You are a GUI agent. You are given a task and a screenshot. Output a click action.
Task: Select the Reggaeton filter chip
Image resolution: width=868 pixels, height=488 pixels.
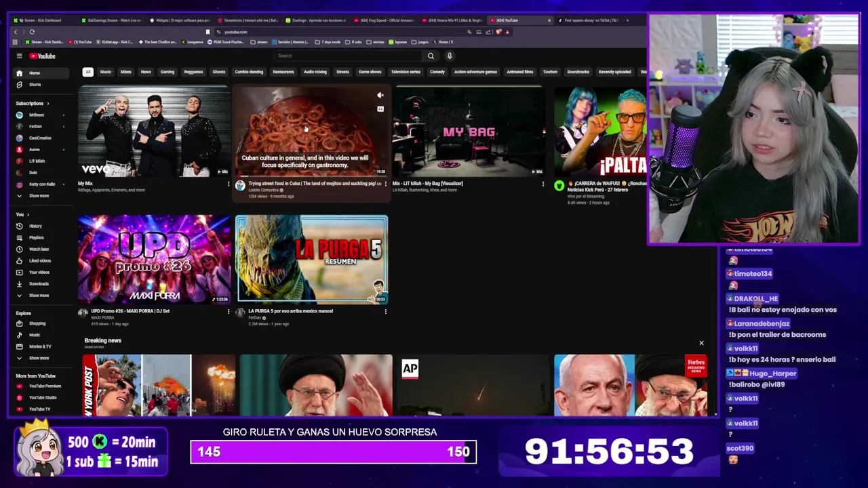click(193, 72)
